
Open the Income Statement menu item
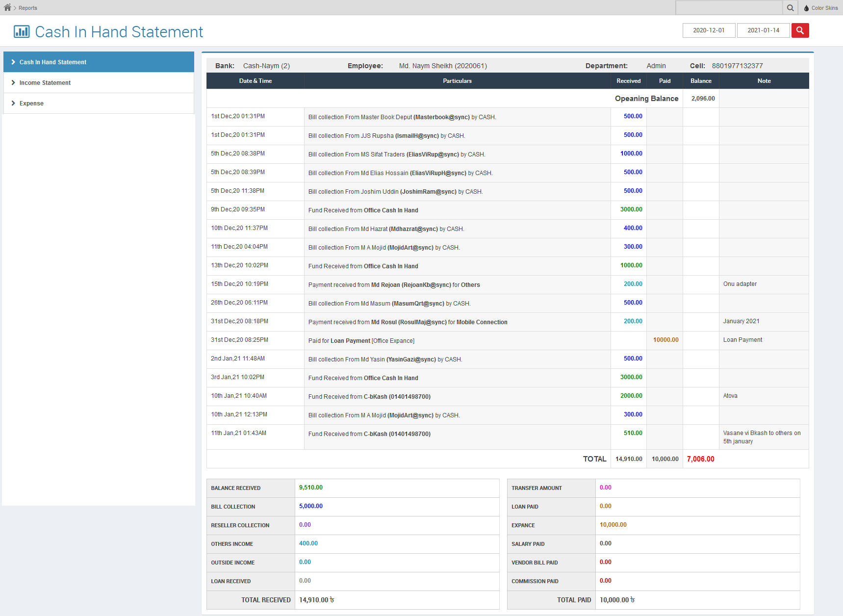coord(45,83)
